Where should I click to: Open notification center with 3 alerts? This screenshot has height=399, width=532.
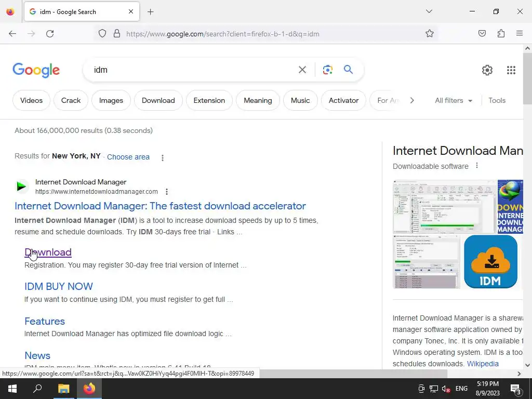(x=516, y=389)
